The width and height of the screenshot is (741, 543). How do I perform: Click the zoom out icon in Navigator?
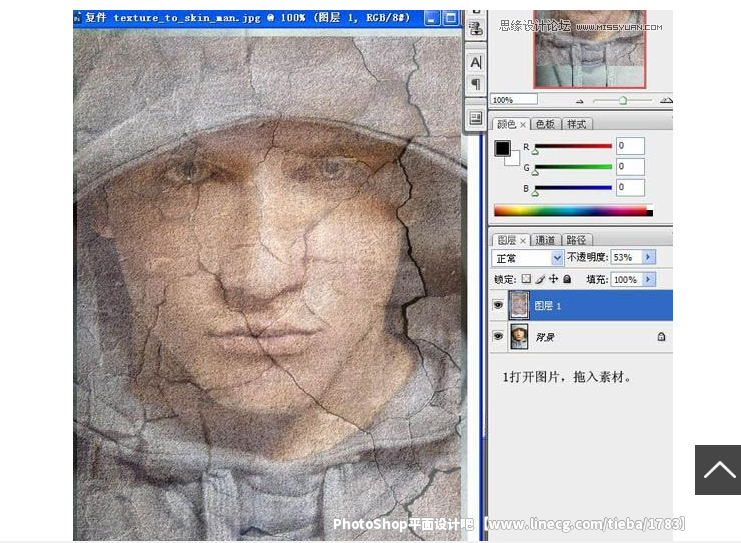(x=582, y=100)
